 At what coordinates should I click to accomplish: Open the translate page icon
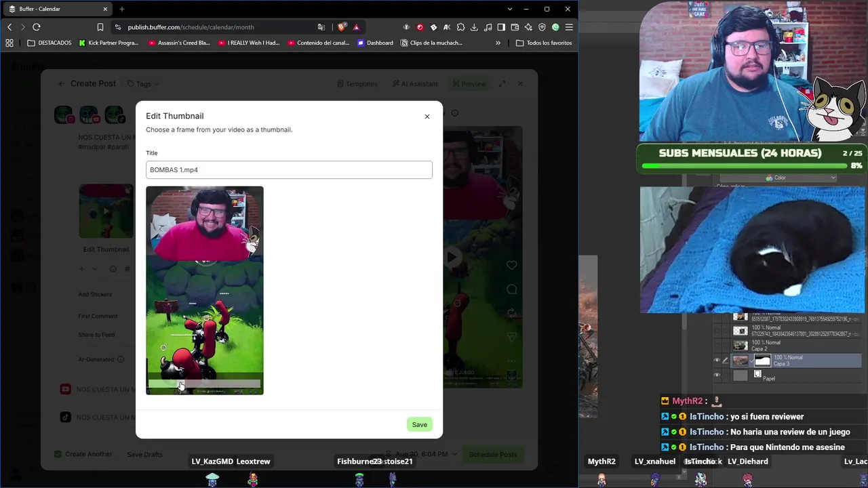[321, 27]
